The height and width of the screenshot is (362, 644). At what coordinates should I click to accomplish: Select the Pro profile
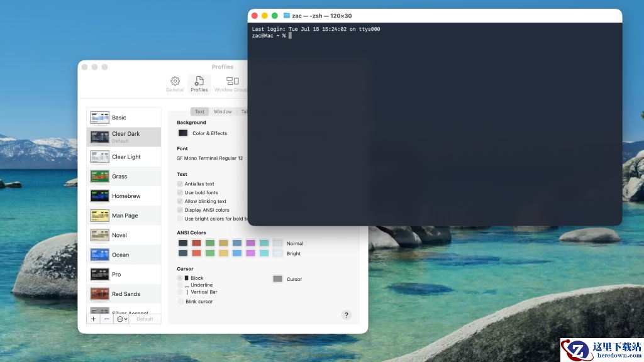(124, 274)
